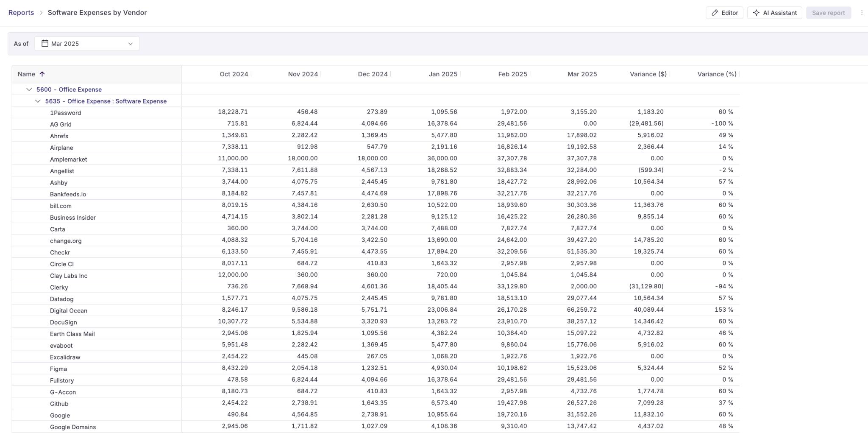Image resolution: width=868 pixels, height=433 pixels.
Task: Click Angellist variance value (599.34)
Action: coord(651,170)
